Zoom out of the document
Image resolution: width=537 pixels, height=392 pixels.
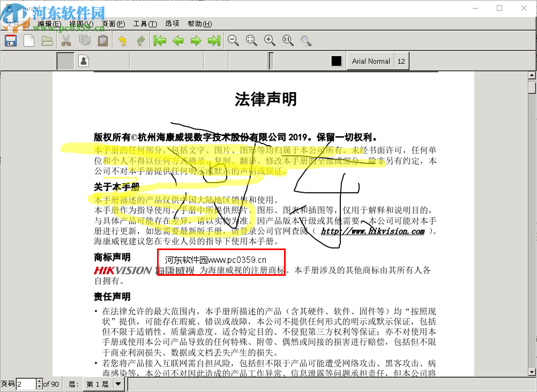[233, 40]
